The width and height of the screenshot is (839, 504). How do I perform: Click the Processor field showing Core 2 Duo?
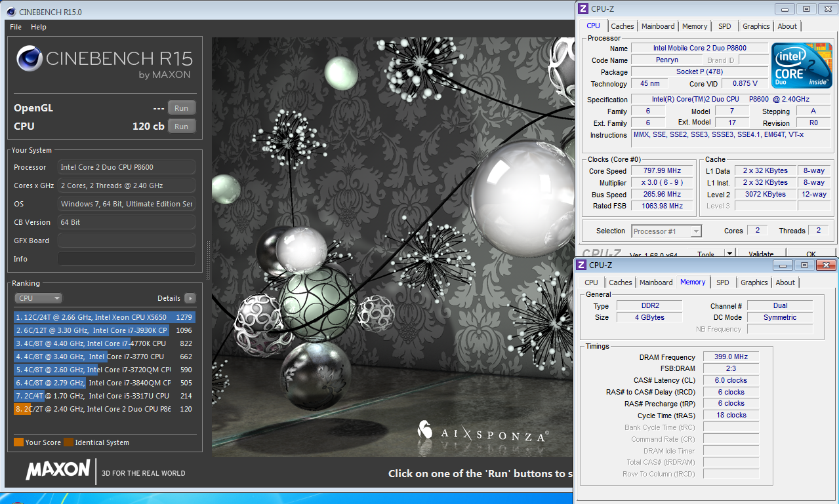click(127, 167)
